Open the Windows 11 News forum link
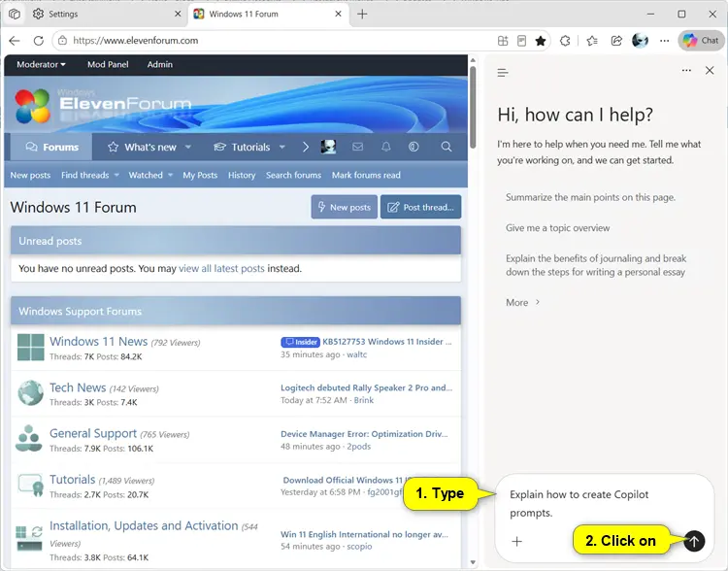Viewport: 728px width, 571px height. click(98, 342)
